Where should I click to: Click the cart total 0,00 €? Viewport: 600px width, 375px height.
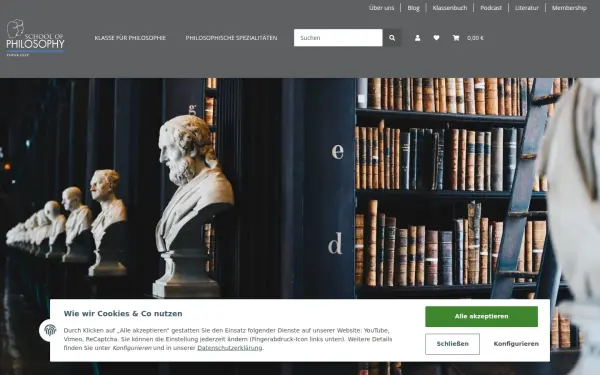(475, 38)
